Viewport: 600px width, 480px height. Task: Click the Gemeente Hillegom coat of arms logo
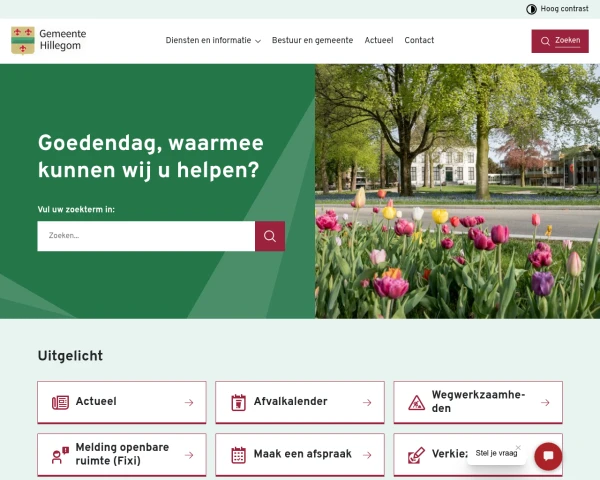[23, 40]
